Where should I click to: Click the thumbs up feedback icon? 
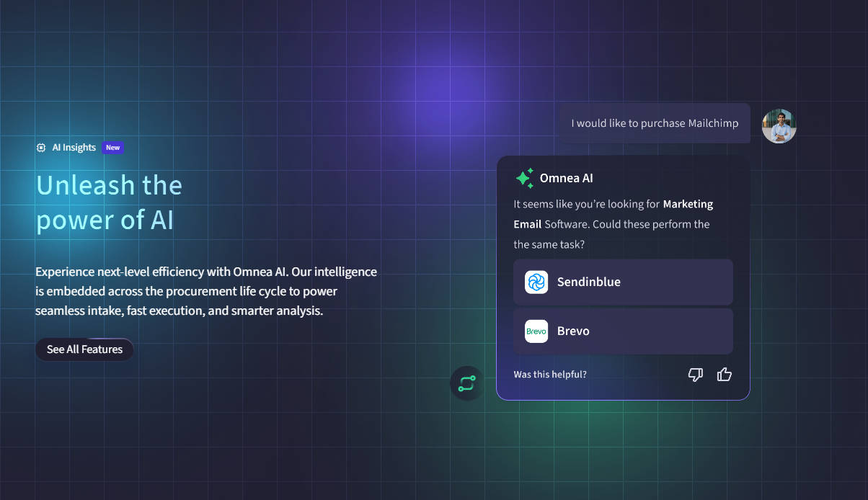tap(724, 375)
